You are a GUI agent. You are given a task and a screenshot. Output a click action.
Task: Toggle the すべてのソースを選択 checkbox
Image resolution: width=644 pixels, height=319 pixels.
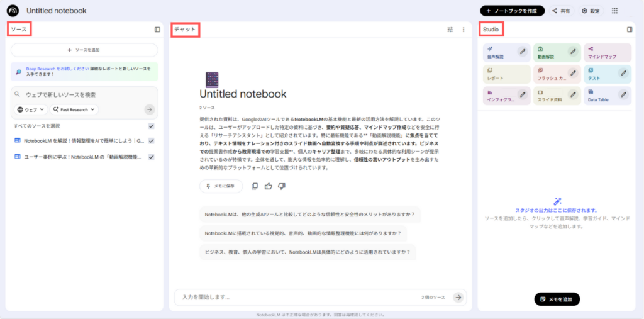coord(151,126)
